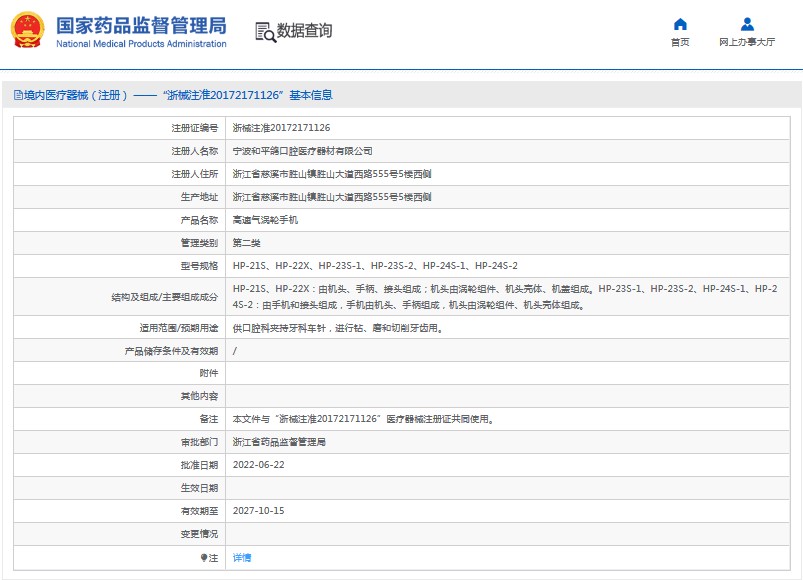Click the bulb icon beside 注

[x=204, y=557]
